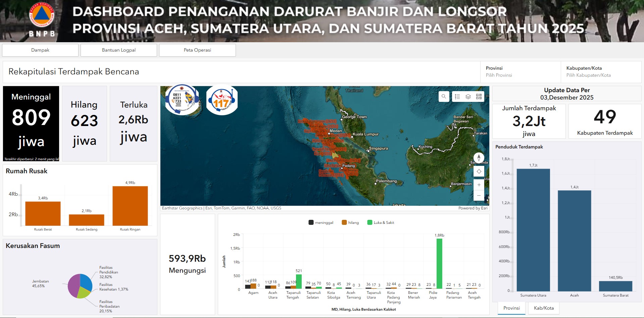The height and width of the screenshot is (318, 644).
Task: Show the map legend list
Action: point(457,97)
